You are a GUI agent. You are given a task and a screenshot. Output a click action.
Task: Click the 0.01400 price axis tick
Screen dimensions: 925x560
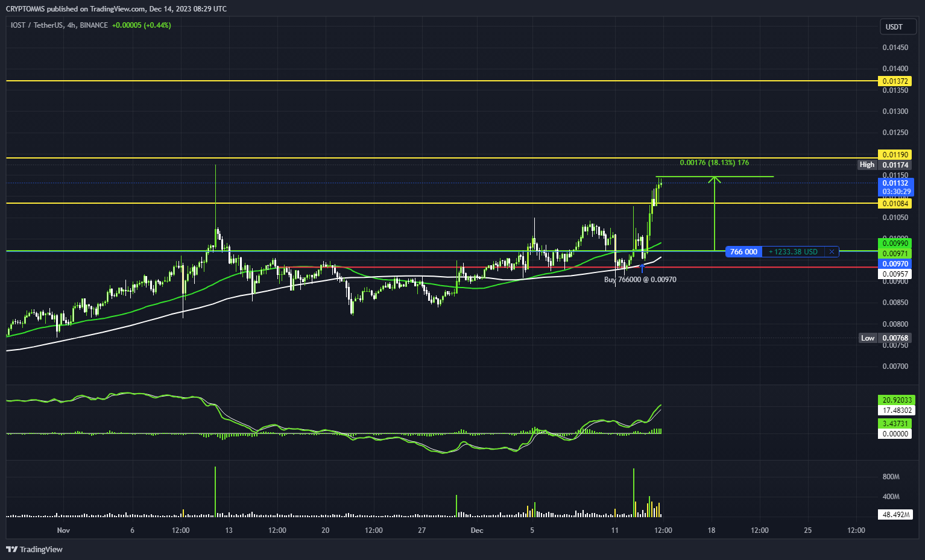pyautogui.click(x=895, y=69)
